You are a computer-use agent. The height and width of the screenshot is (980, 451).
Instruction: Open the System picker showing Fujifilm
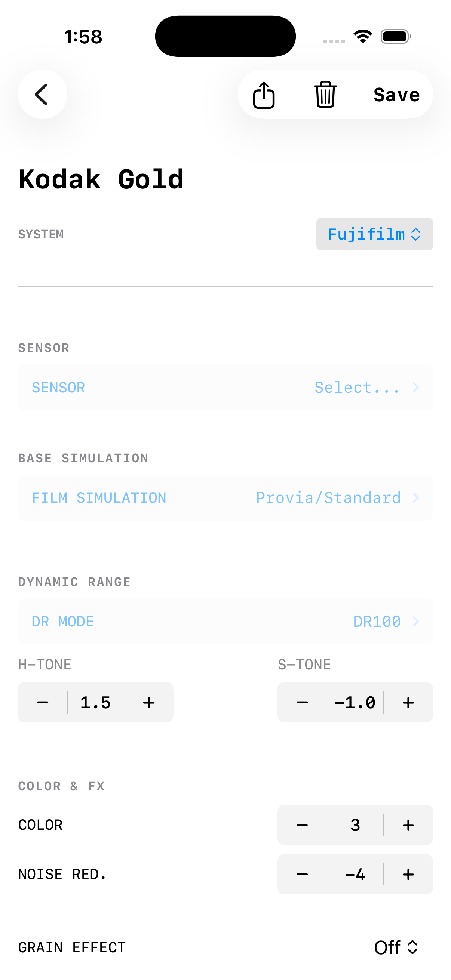374,234
